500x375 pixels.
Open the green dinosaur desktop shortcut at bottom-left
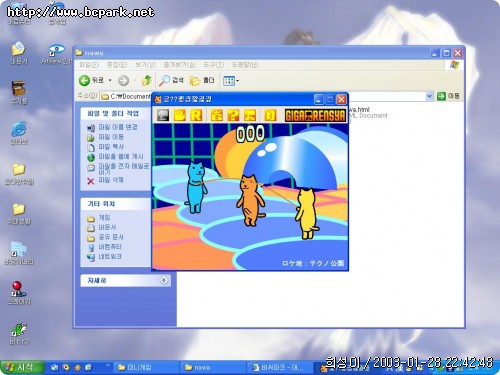click(x=19, y=333)
